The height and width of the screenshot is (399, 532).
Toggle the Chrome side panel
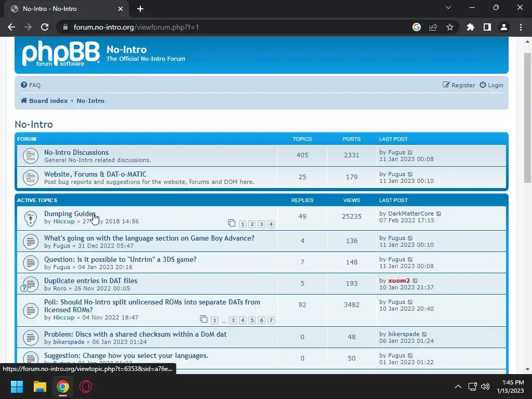pyautogui.click(x=487, y=27)
